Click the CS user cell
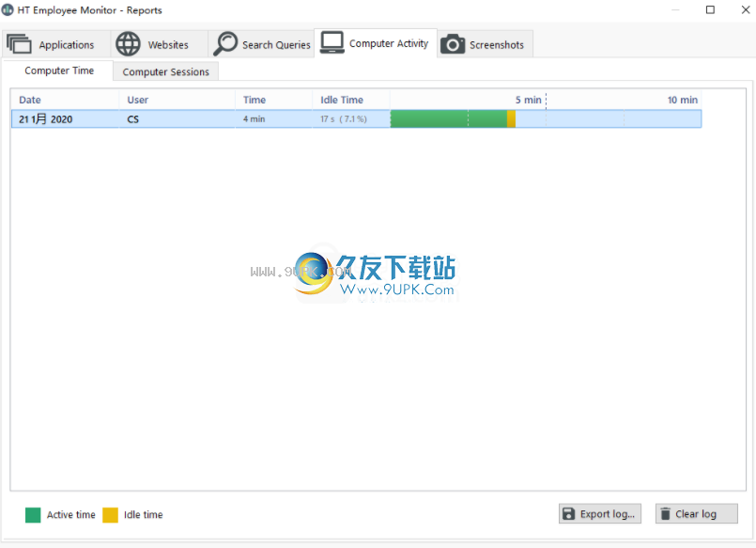 [x=177, y=119]
